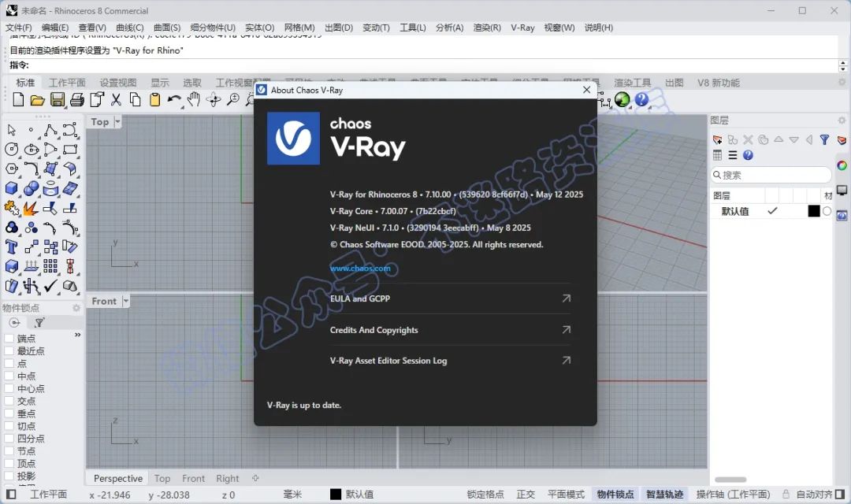Select the Cut scissors icon
The width and height of the screenshot is (851, 504).
(116, 99)
